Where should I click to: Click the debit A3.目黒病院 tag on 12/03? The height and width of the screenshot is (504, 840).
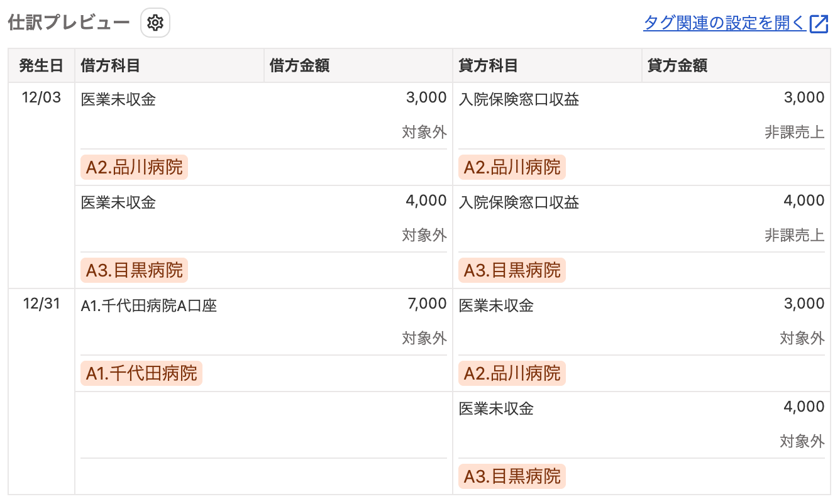[x=134, y=270]
